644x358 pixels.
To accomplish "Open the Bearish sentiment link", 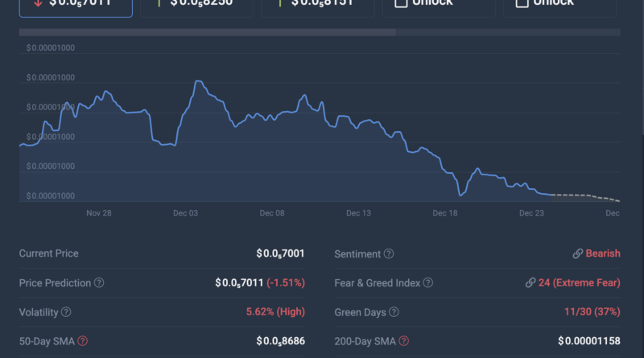I will click(602, 253).
